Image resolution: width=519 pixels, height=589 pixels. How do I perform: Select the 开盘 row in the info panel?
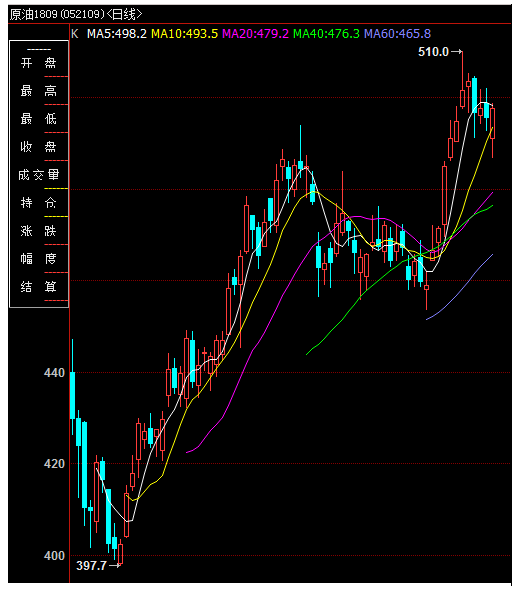point(39,63)
